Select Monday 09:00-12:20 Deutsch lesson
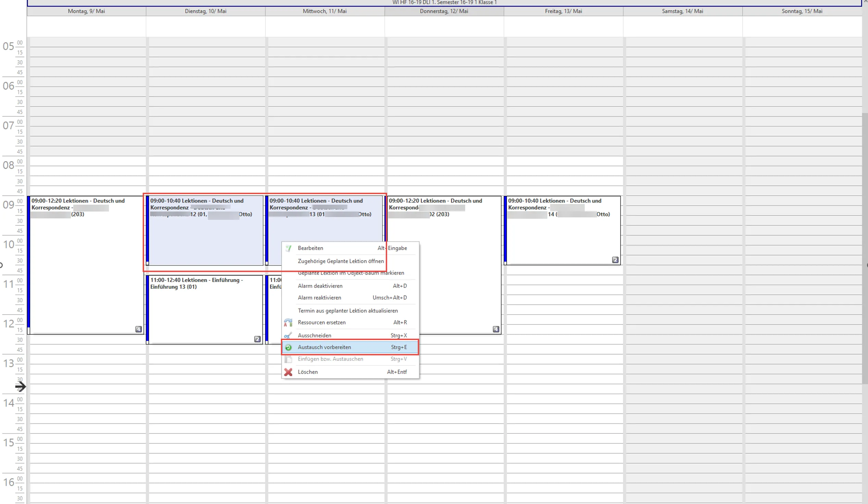Screen dimensions: 868x504 [86, 265]
